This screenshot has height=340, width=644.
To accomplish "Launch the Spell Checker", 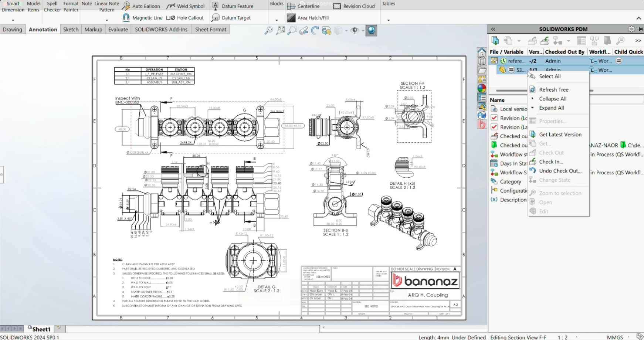I will (x=52, y=7).
